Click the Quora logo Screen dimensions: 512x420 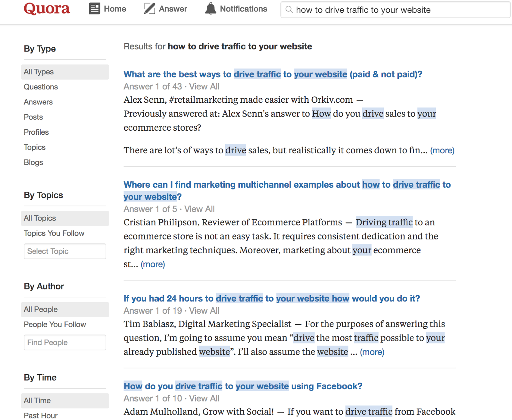point(47,9)
